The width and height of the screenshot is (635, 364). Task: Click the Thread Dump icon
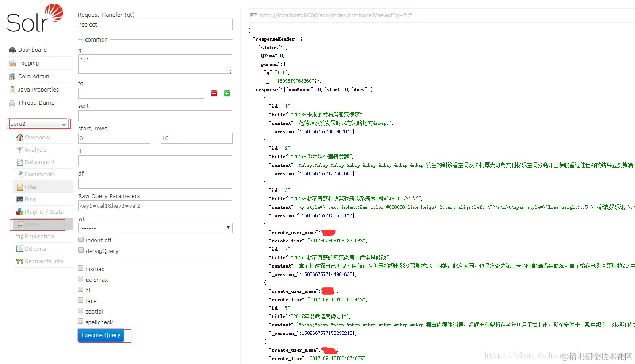pos(12,103)
